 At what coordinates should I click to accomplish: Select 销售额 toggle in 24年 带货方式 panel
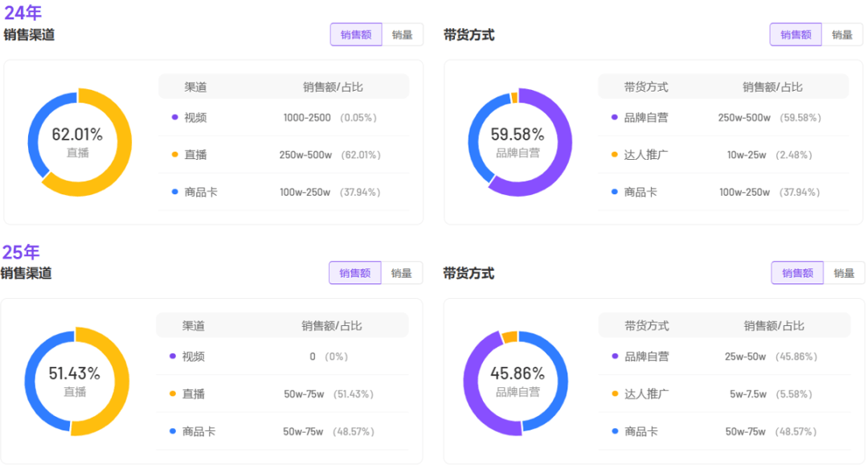click(796, 35)
